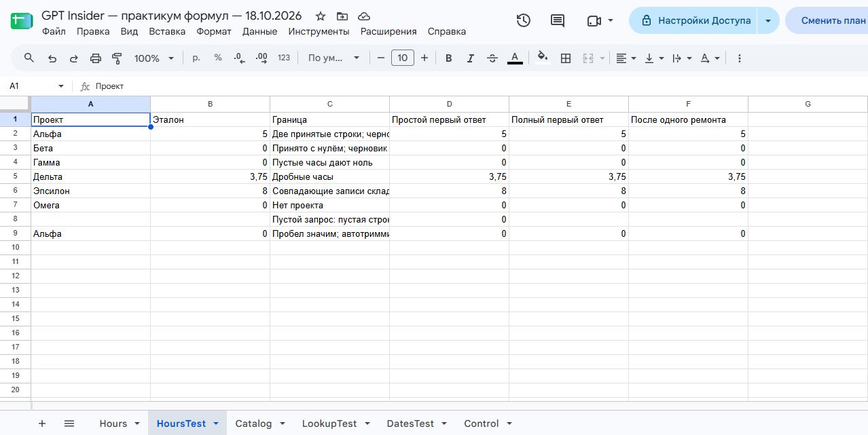
Task: Switch to the LookupTest sheet tab
Action: coord(329,423)
